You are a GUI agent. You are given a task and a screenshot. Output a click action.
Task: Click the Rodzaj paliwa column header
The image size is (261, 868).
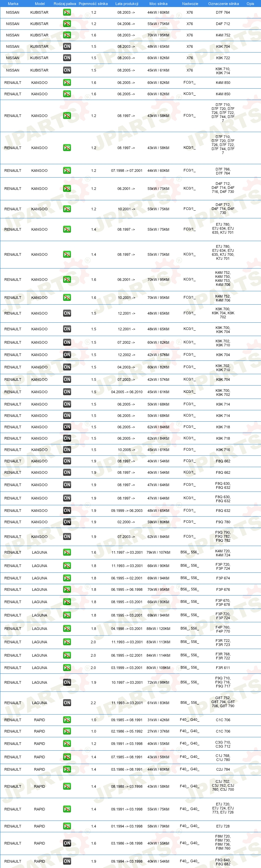(x=65, y=4)
